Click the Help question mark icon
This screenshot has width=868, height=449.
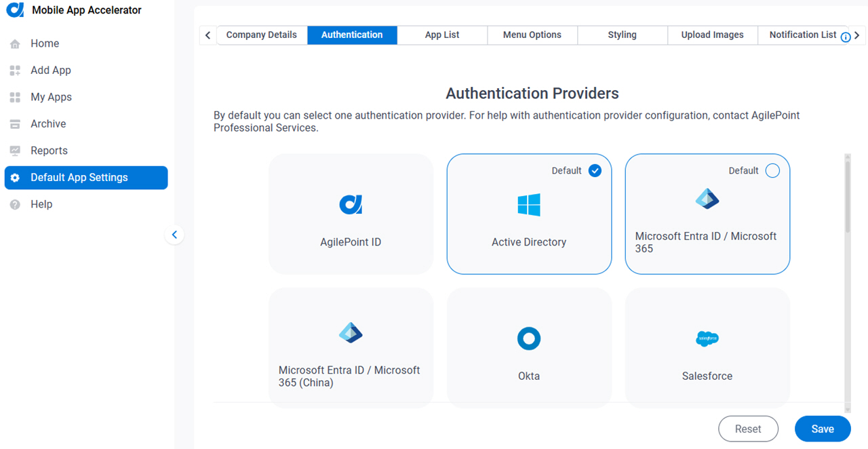point(15,205)
